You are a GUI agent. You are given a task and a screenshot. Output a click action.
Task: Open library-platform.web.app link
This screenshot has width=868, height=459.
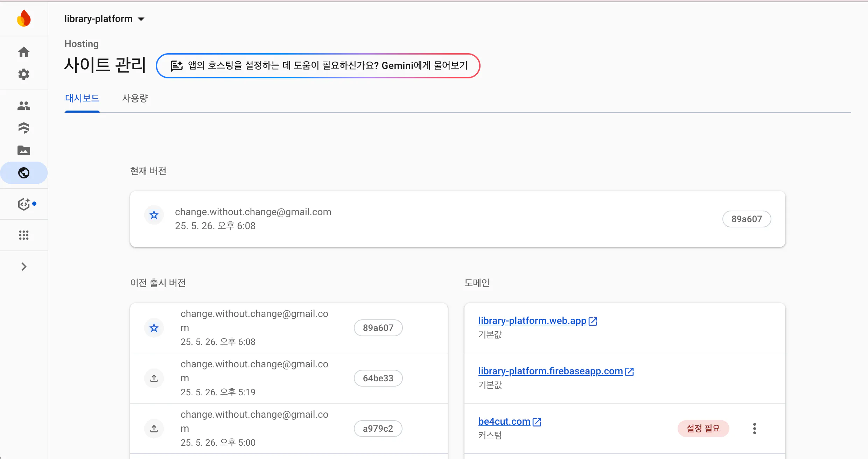click(x=532, y=320)
